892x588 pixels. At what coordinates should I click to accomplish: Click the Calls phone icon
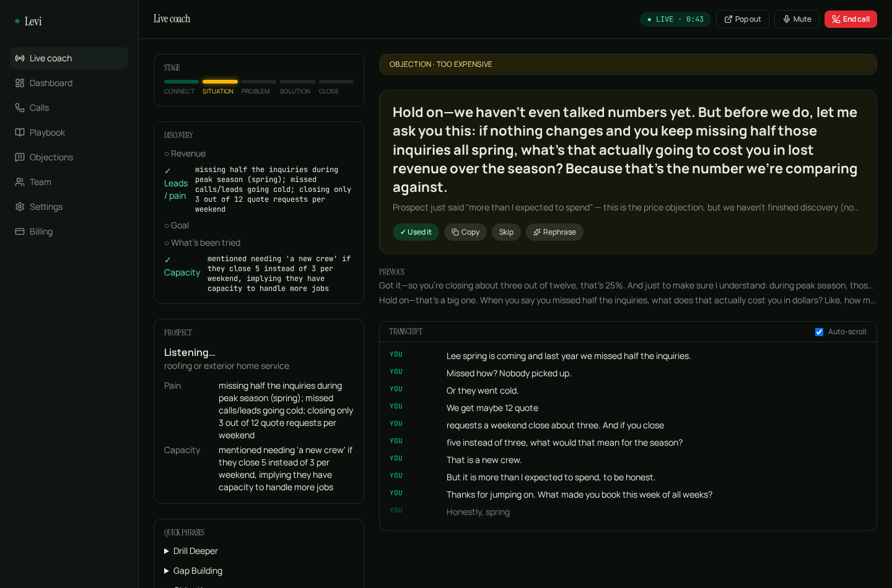20,108
